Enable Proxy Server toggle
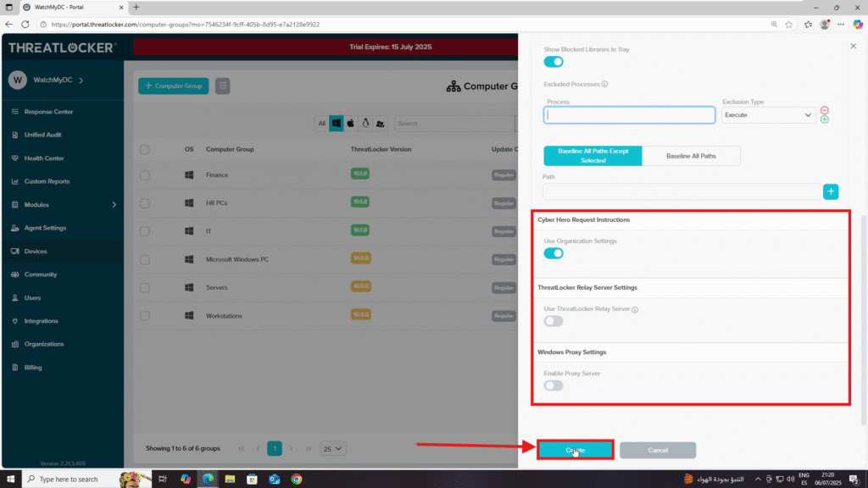 [553, 385]
